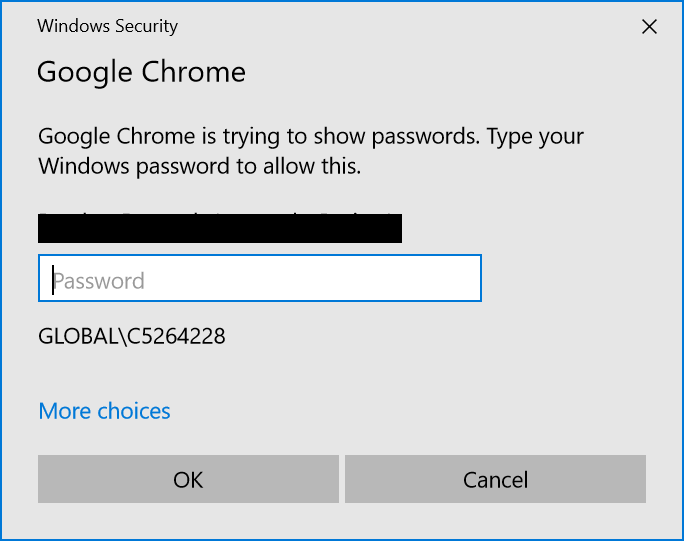Click the "trying to show passwords" message line
684x541 pixels.
click(310, 136)
